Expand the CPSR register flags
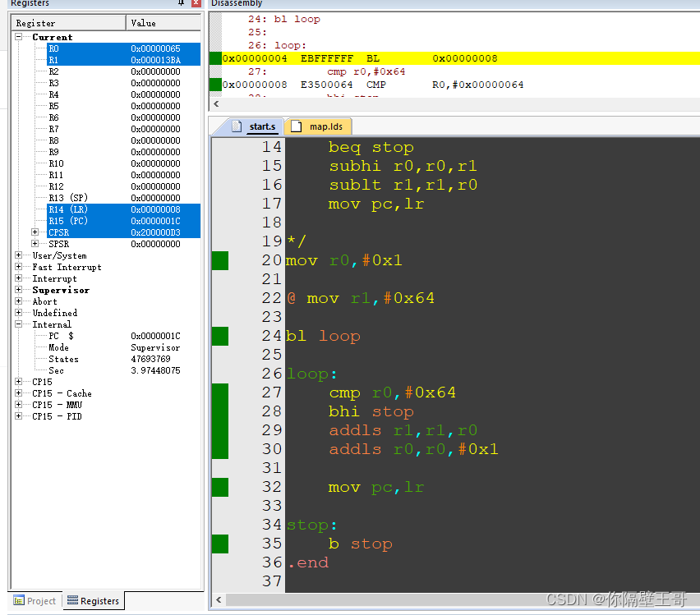This screenshot has height=615, width=700. click(x=35, y=232)
